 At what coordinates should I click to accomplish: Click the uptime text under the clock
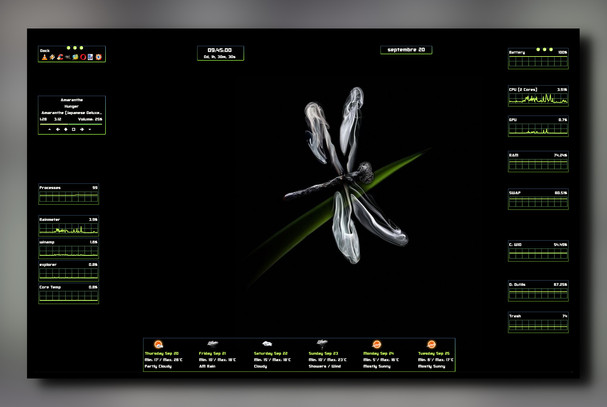(x=220, y=57)
